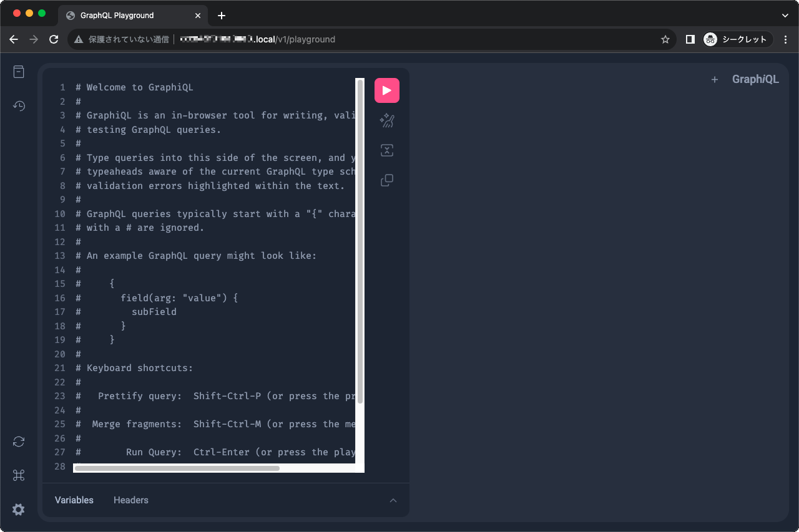
Task: Click the "# Keyboard shortcuts:" comment line
Action: 135,368
